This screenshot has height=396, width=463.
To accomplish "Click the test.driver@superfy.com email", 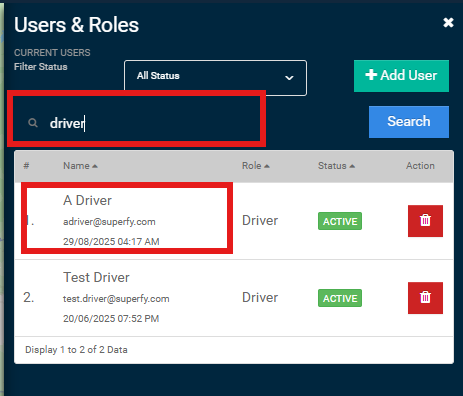I will click(116, 299).
